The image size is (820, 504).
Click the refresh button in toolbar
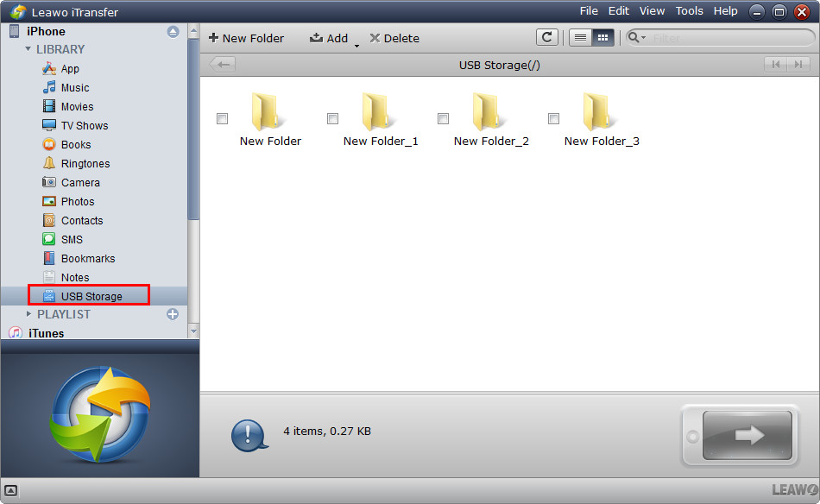547,38
